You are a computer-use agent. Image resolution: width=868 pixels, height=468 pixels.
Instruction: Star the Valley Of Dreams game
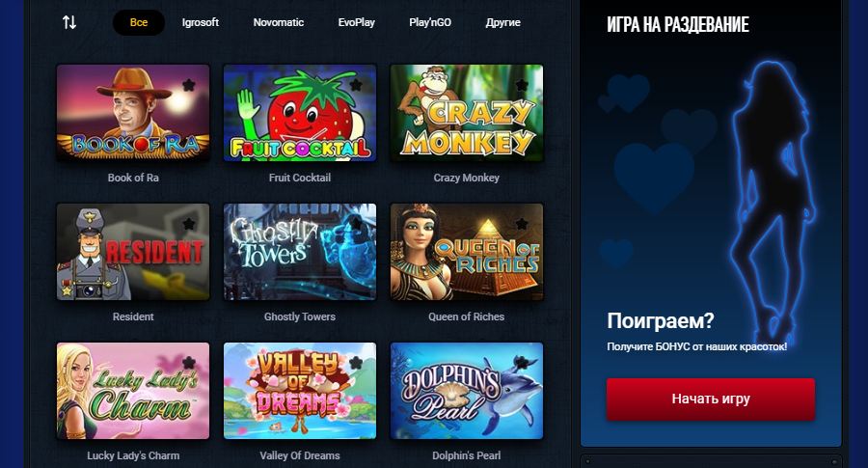tap(355, 363)
